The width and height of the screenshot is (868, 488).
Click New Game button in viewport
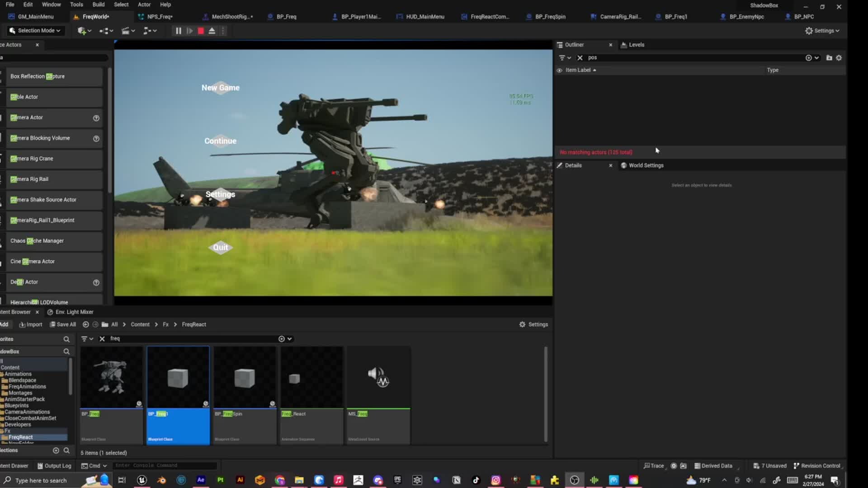[221, 88]
